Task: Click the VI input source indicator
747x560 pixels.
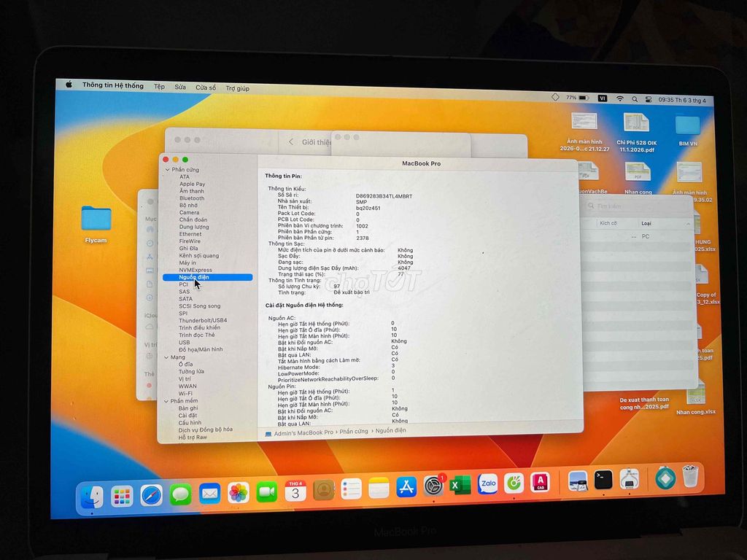Action: click(603, 97)
